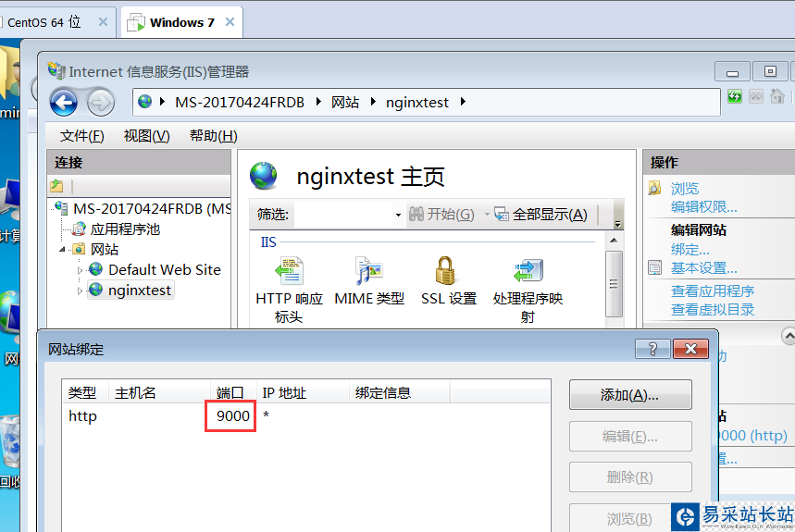
Task: Expand breadcrumb arrow after nginxtest
Action: coord(463,102)
